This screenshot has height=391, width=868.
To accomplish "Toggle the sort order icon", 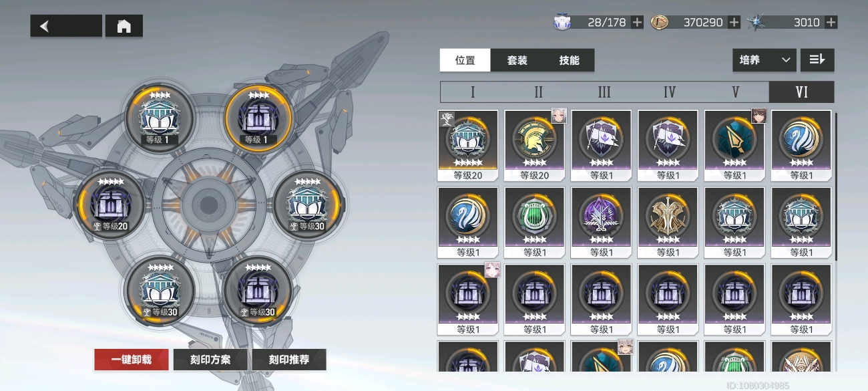I will [817, 60].
